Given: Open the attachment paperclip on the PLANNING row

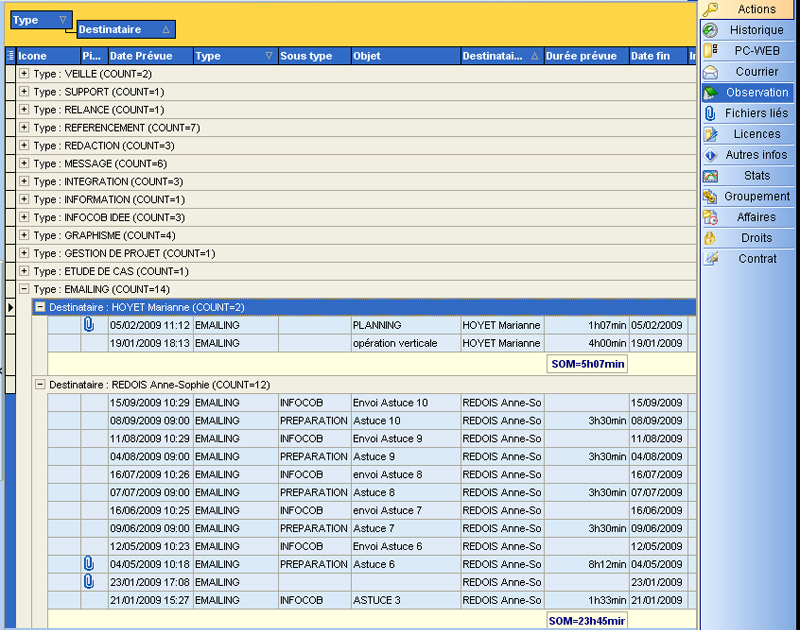Looking at the screenshot, I should [x=89, y=325].
